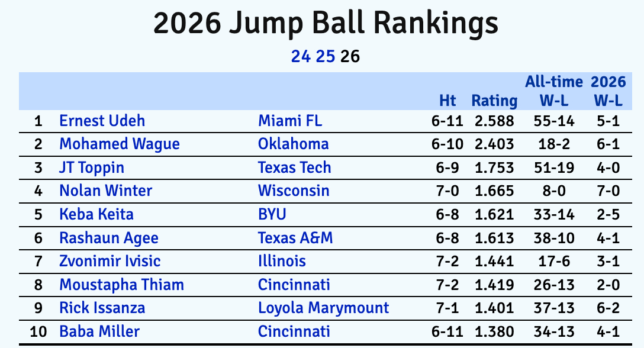Visit the Oklahoma team link
The image size is (644, 348).
(x=294, y=144)
